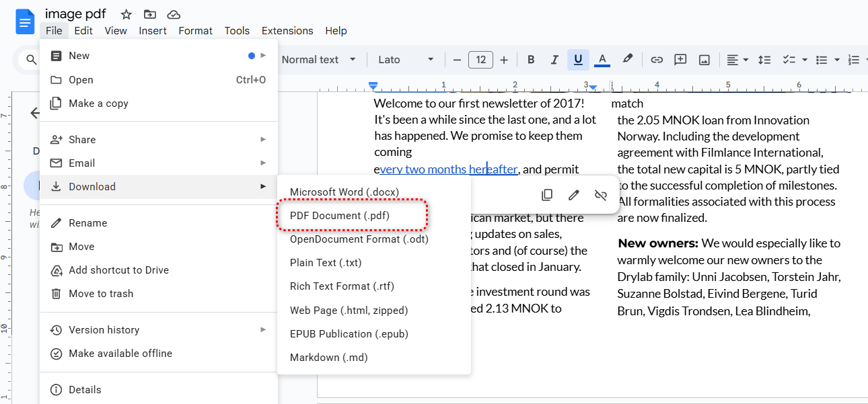Expand the New submenu

click(159, 56)
